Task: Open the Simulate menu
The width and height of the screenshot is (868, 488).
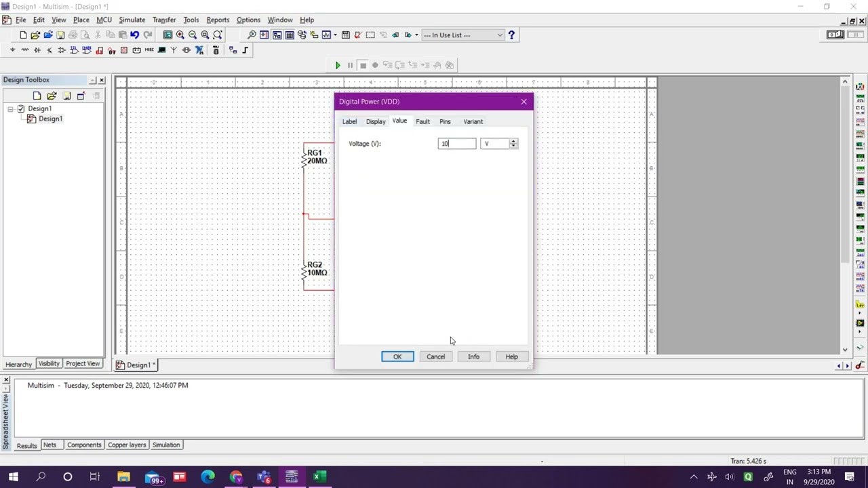Action: (x=132, y=20)
